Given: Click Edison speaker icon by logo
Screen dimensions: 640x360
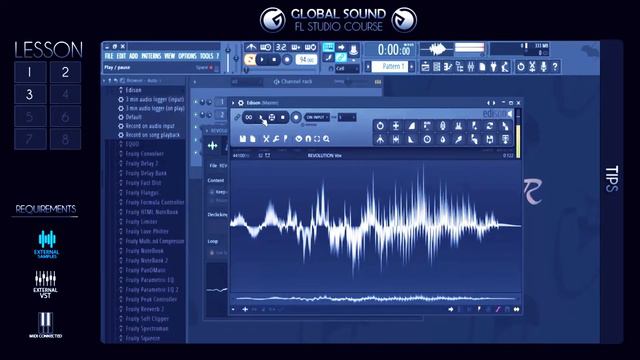Looking at the screenshot, I should (510, 113).
